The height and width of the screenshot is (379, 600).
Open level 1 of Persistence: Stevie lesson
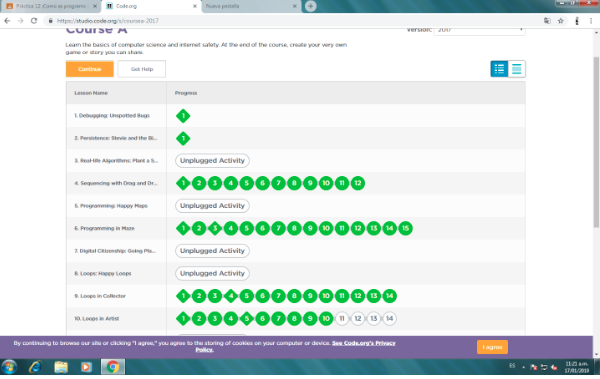coord(183,138)
